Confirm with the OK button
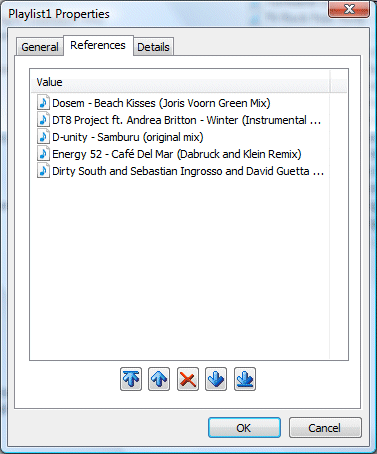 (244, 428)
